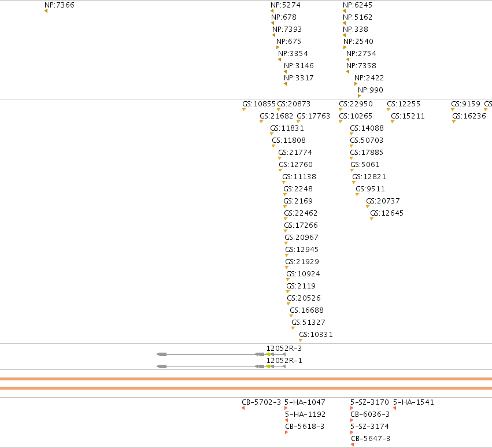492x448 pixels.
Task: Click the GS:20873 insertion label
Action: 294,104
